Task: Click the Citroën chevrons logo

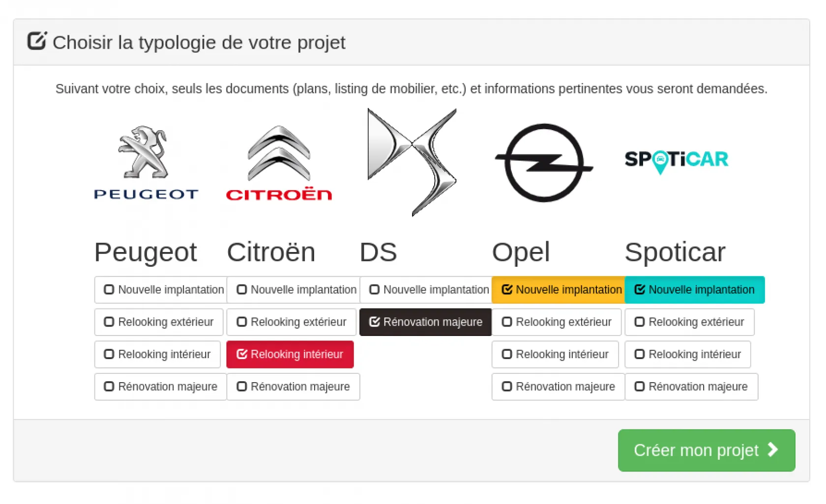Action: point(279,162)
